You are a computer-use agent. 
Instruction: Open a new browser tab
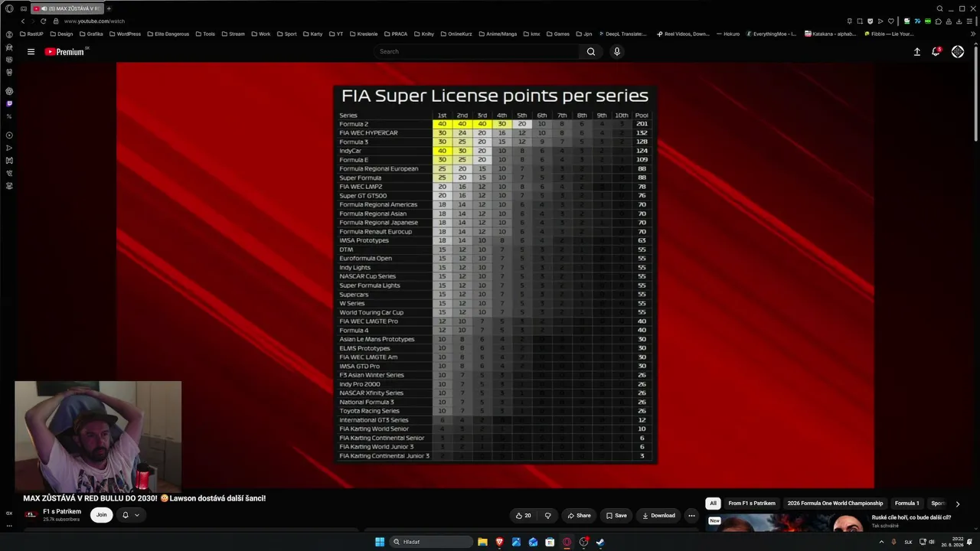coord(109,8)
